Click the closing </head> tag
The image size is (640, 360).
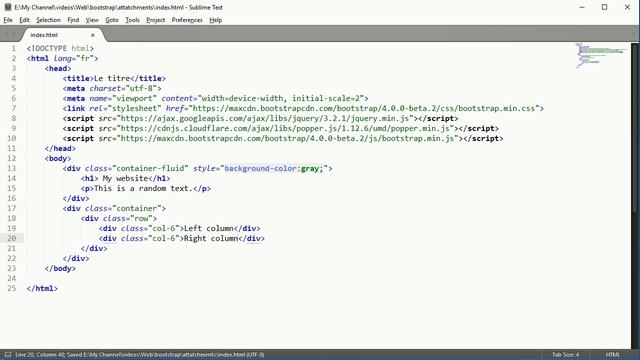pyautogui.click(x=60, y=148)
